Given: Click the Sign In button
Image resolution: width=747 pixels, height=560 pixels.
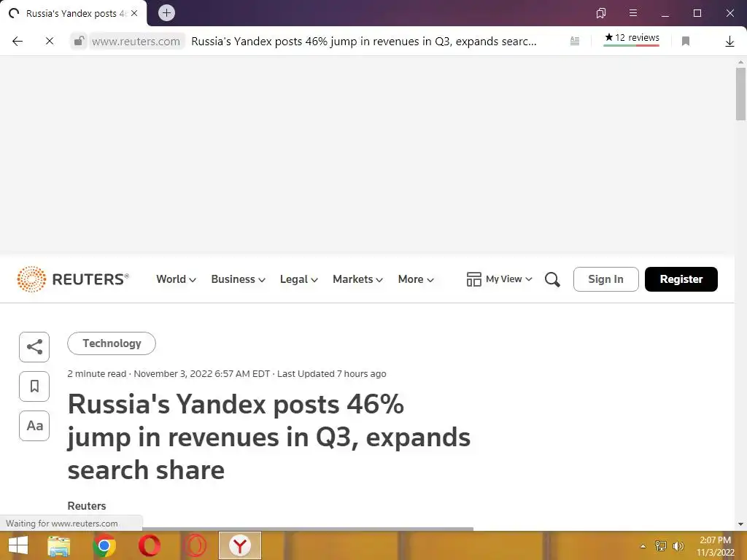Looking at the screenshot, I should click(x=605, y=279).
